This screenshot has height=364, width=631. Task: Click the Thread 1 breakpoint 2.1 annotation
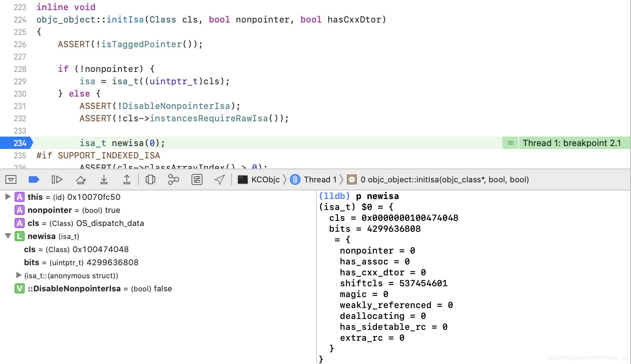(572, 143)
